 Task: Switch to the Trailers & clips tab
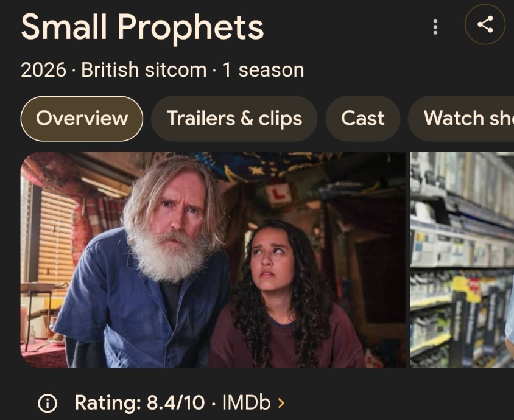tap(234, 119)
